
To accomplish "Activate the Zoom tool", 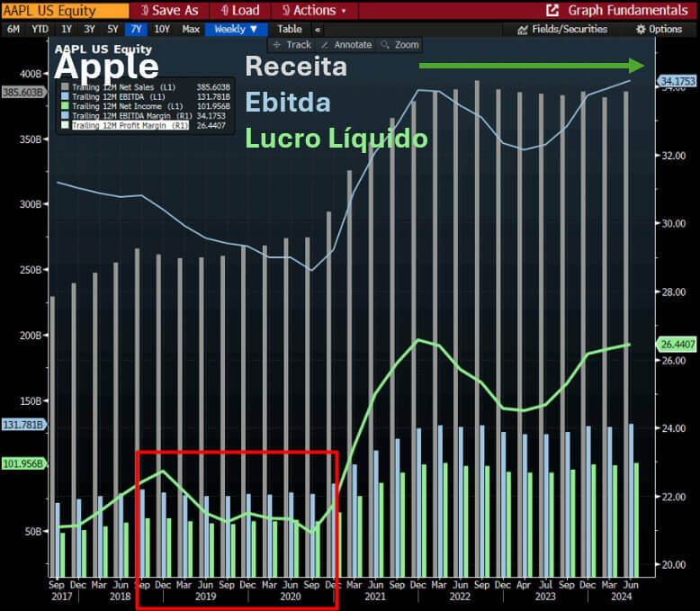I will (x=400, y=45).
